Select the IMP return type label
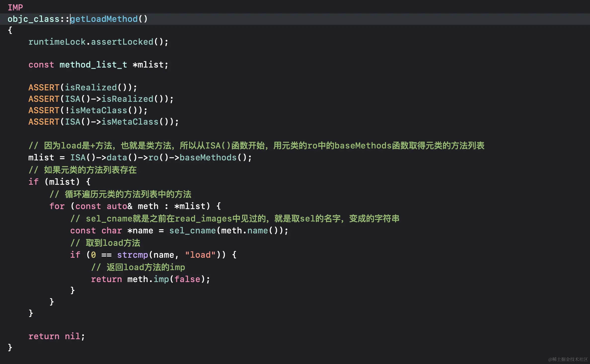This screenshot has height=364, width=590. 15,7
